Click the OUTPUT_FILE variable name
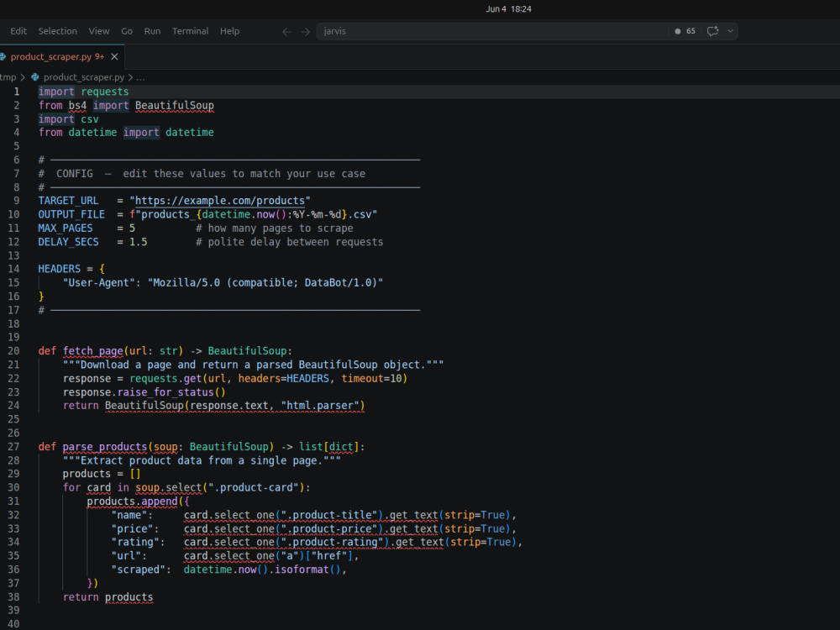The width and height of the screenshot is (840, 630). [x=71, y=214]
